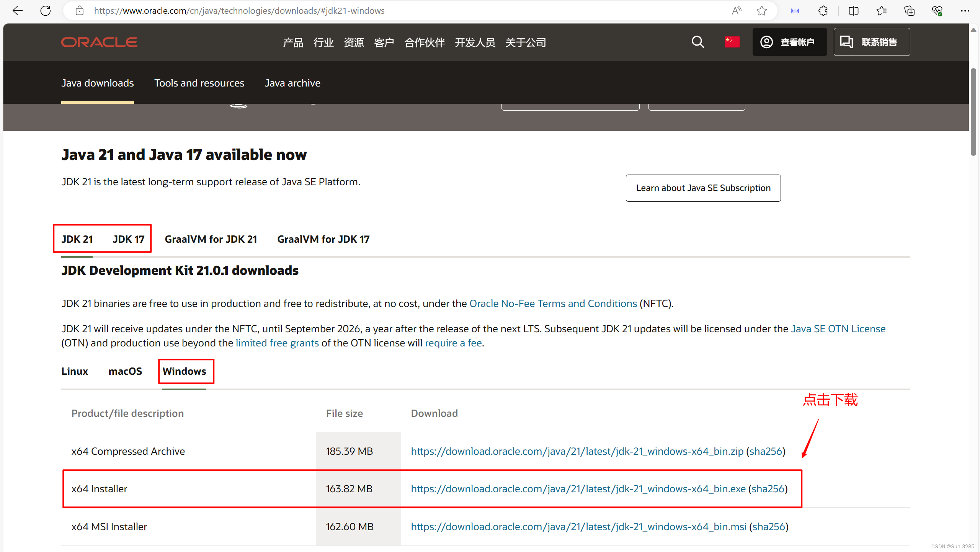Open the Oracle site search icon
Screen dimensions: 980x552
[x=698, y=42]
